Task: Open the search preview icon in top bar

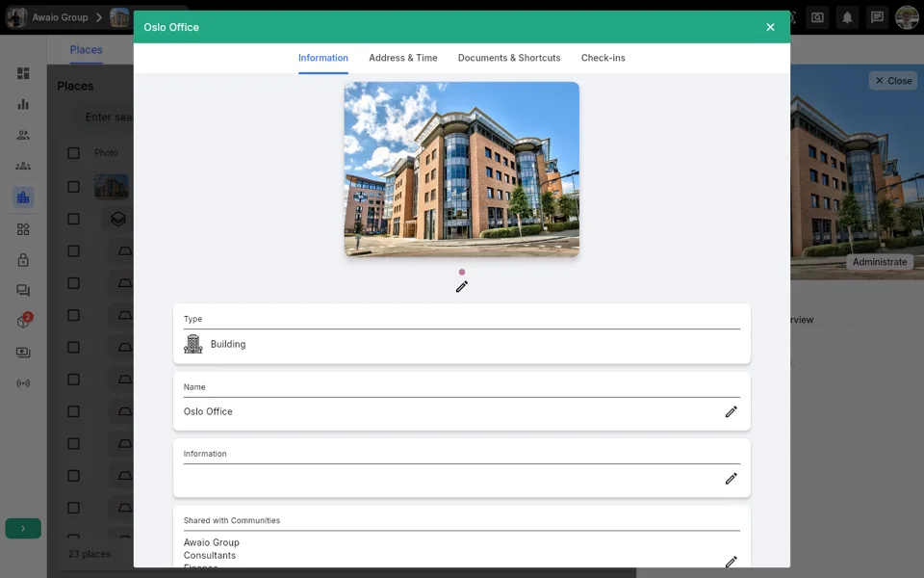Action: pos(817,17)
